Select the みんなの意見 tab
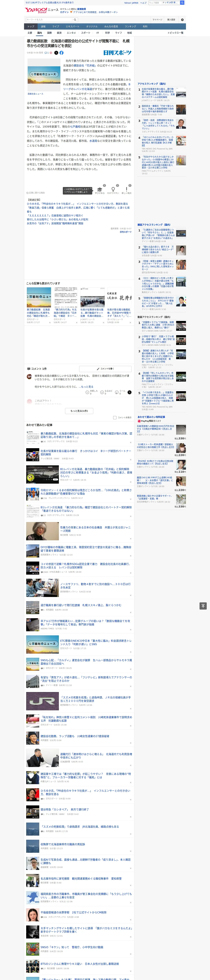The width and height of the screenshot is (210, 980). [x=111, y=27]
